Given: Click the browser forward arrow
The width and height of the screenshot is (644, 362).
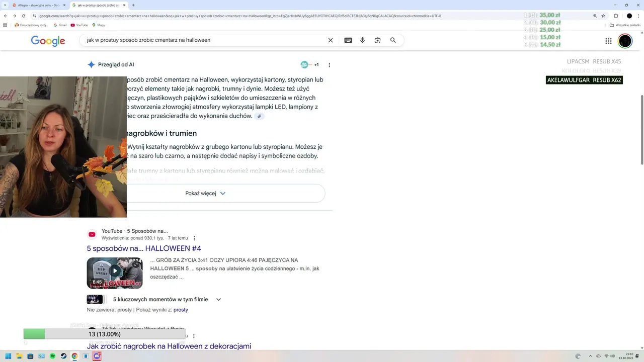Looking at the screenshot, I should (x=15, y=16).
